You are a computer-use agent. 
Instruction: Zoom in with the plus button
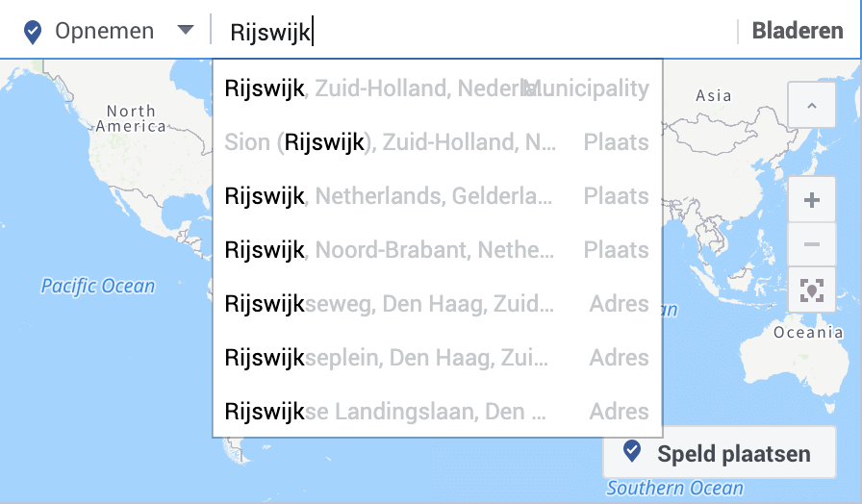(811, 201)
